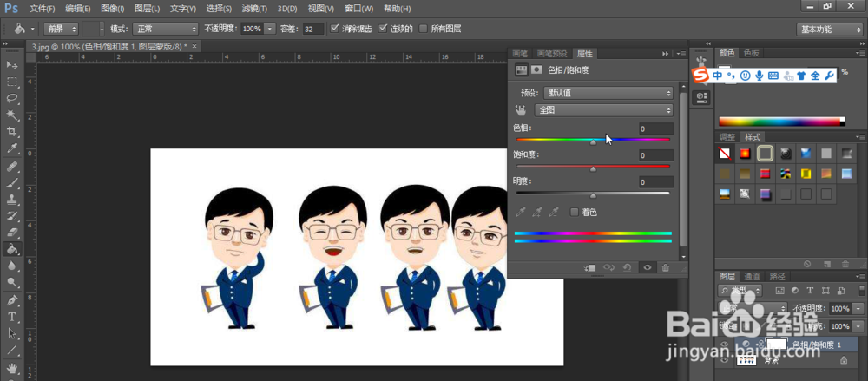Hide the 背景 layer
This screenshot has height=381, width=868.
[725, 360]
